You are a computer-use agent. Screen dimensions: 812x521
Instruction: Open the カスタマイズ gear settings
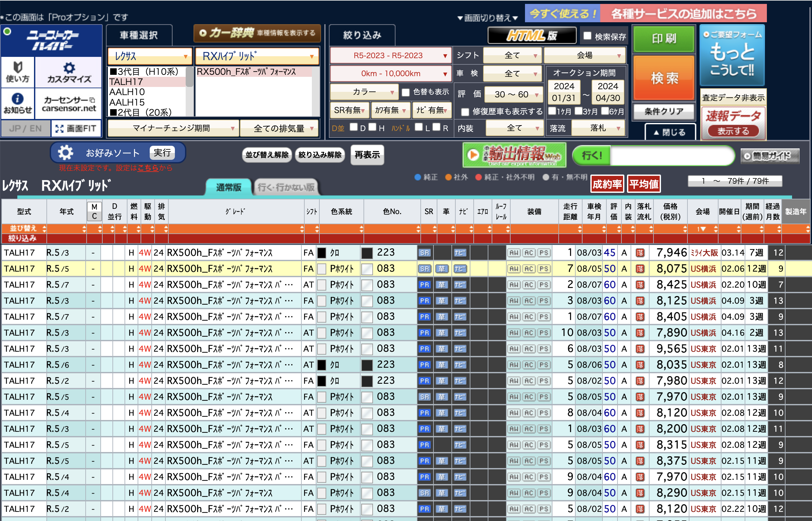click(x=69, y=72)
